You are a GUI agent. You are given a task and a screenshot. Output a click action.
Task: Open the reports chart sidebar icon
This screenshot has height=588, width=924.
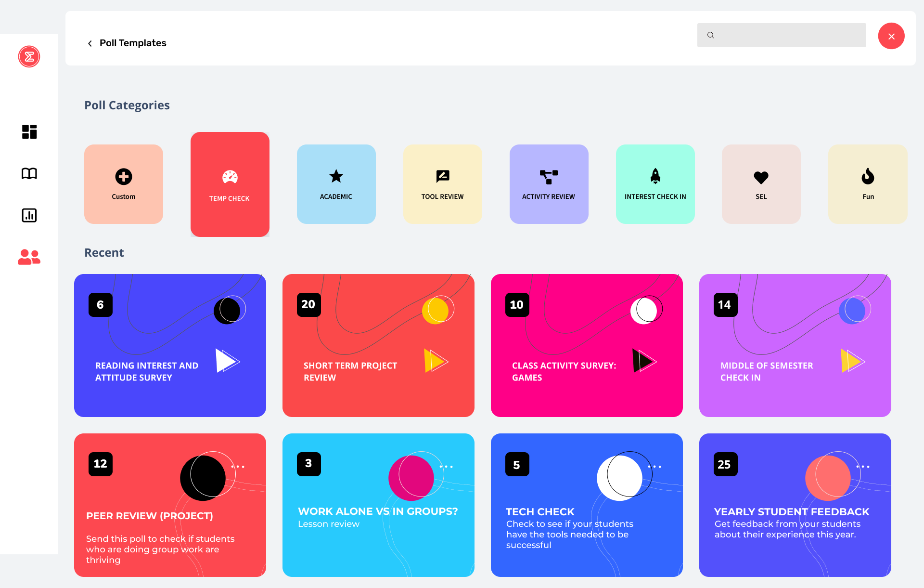click(x=29, y=215)
